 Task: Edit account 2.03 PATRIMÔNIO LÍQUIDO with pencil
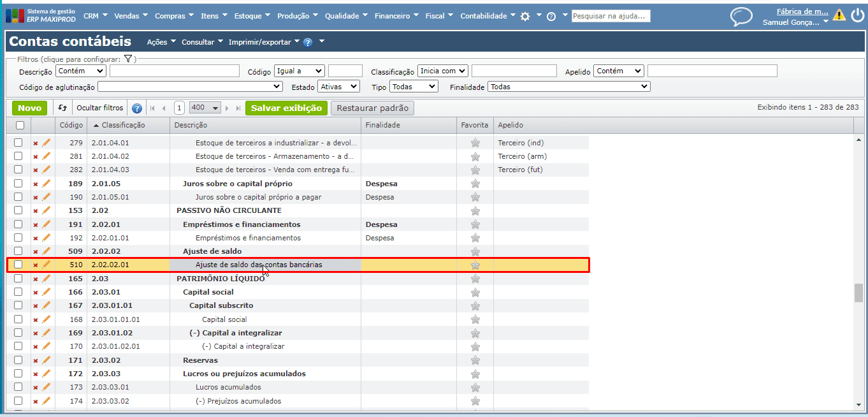46,279
